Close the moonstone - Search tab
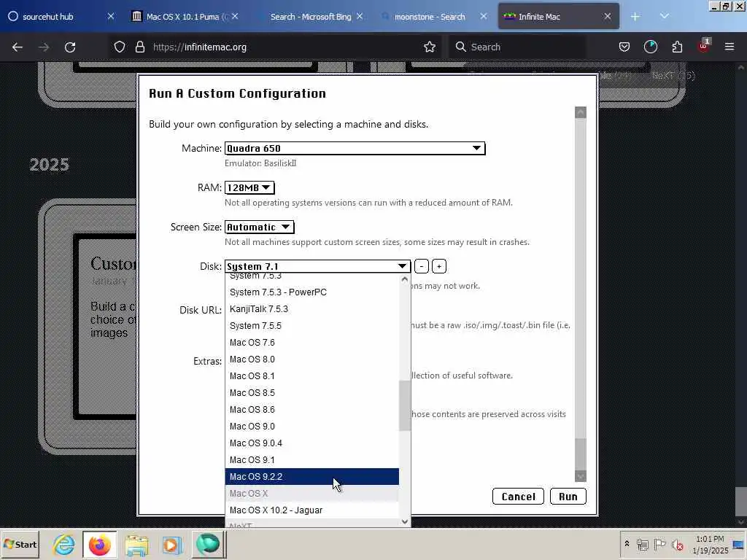This screenshot has width=747, height=560. pos(484,17)
